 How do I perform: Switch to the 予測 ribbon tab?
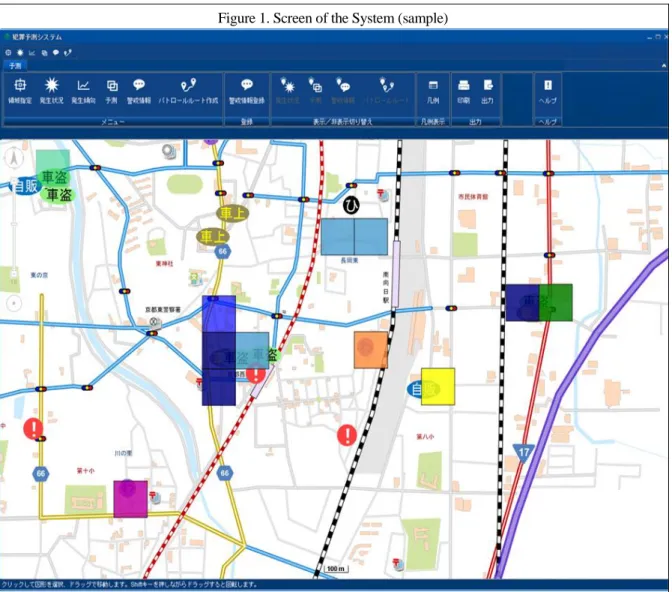click(x=15, y=66)
